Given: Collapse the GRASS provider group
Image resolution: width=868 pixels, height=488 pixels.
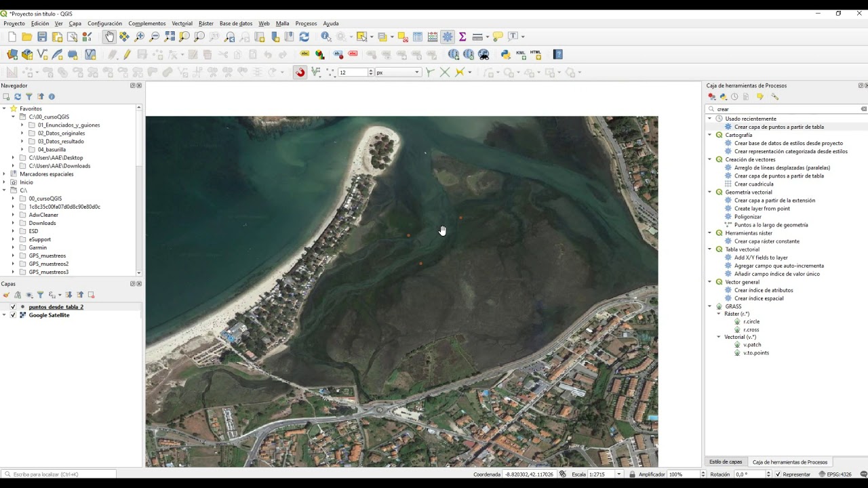Looking at the screenshot, I should (710, 306).
